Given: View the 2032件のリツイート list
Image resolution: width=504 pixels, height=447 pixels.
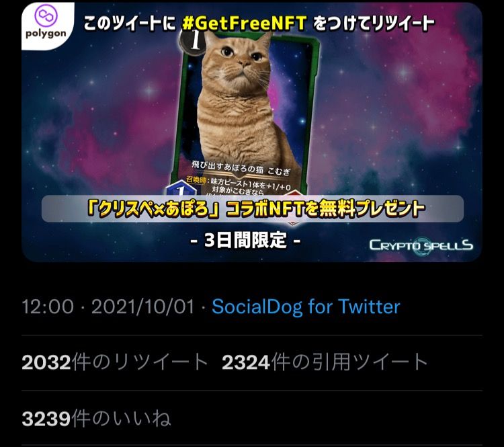Looking at the screenshot, I should click(115, 362).
